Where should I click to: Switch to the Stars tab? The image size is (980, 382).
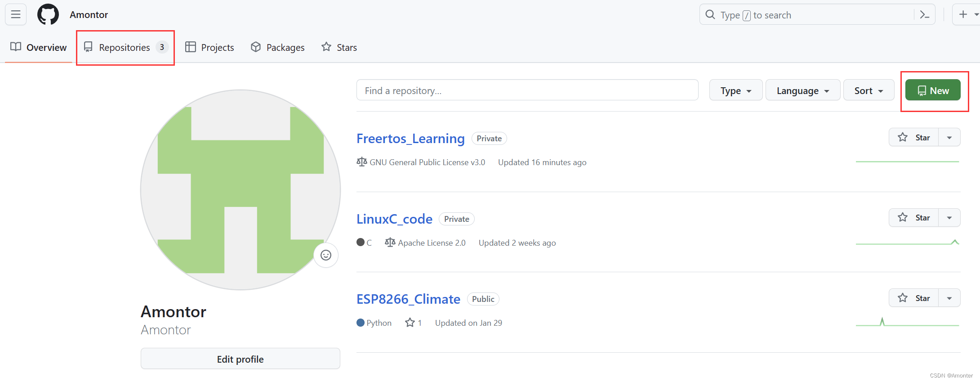[339, 47]
